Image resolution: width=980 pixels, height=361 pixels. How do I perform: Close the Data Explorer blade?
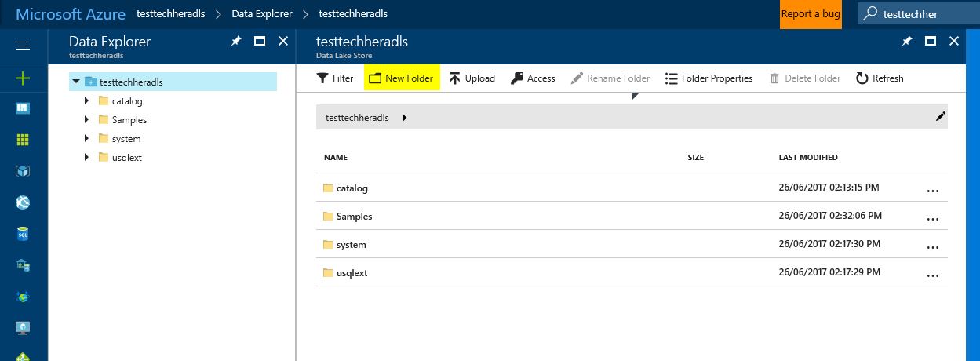[283, 42]
